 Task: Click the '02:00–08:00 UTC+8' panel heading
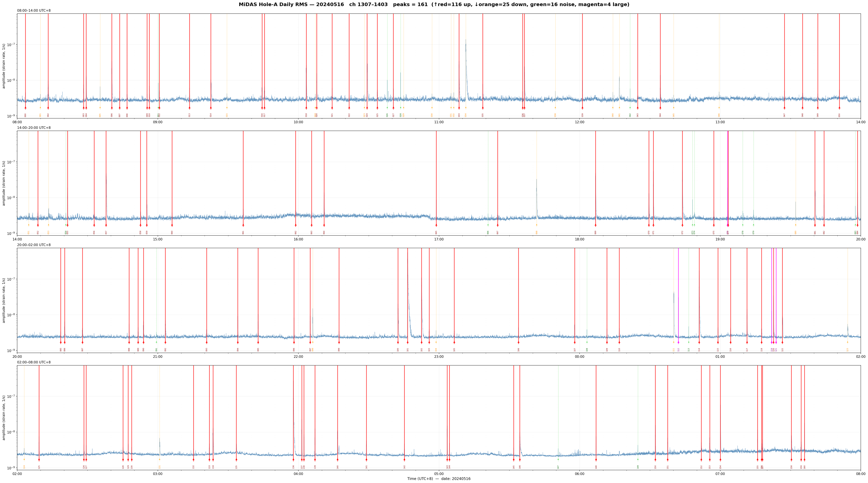click(34, 362)
